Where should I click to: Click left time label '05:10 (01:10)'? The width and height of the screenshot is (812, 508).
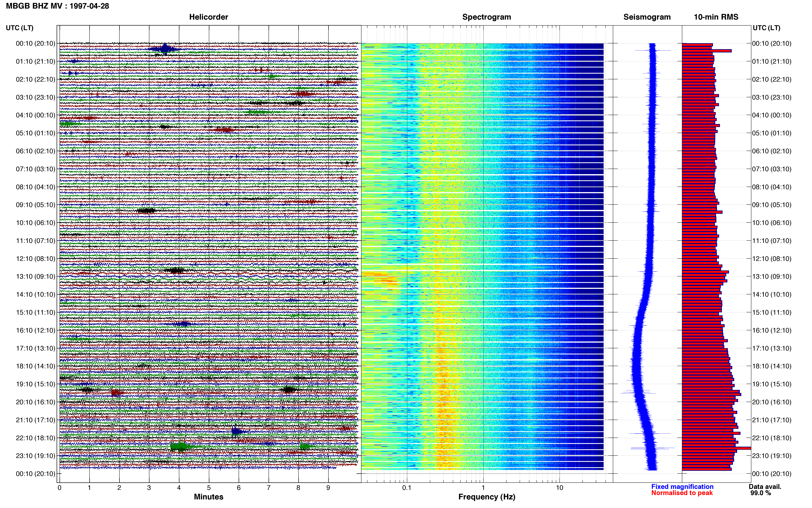click(x=36, y=133)
